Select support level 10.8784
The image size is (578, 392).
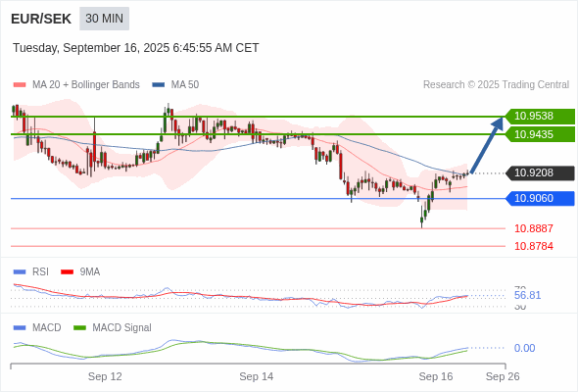click(x=534, y=246)
